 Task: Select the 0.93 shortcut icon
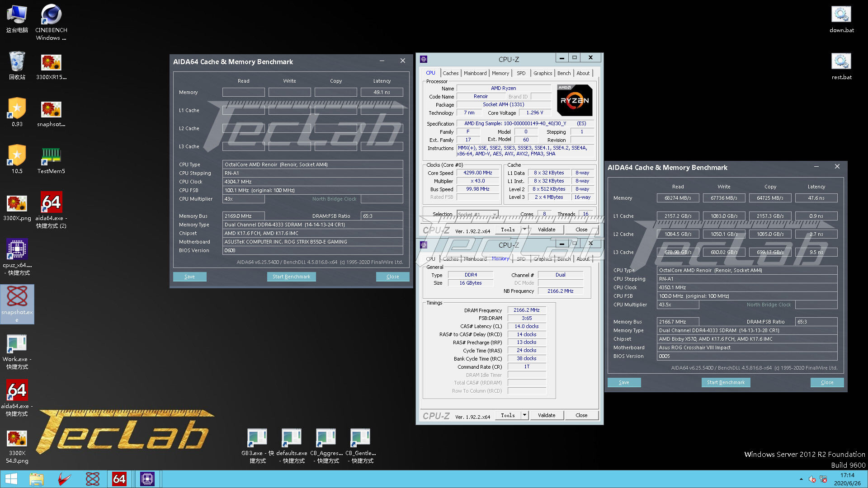17,113
